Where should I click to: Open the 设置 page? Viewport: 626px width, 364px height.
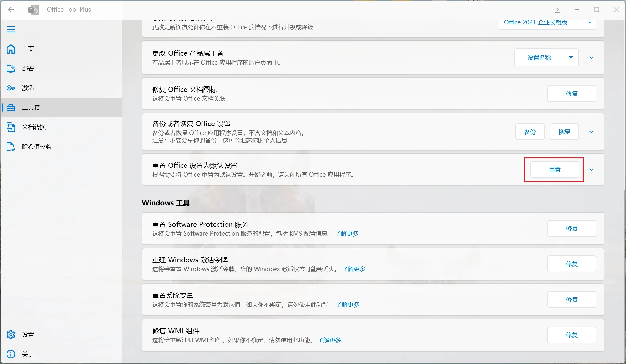point(11,334)
